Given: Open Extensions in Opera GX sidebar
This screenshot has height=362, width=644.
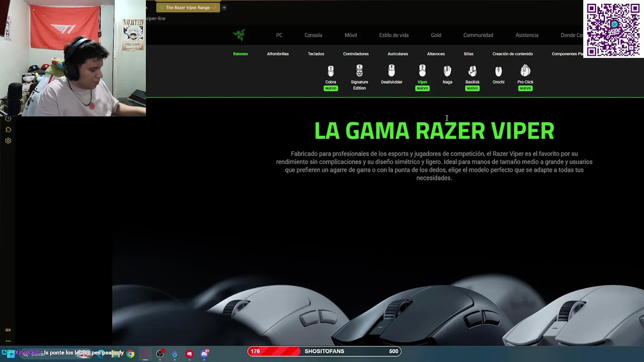Looking at the screenshot, I should [x=8, y=129].
